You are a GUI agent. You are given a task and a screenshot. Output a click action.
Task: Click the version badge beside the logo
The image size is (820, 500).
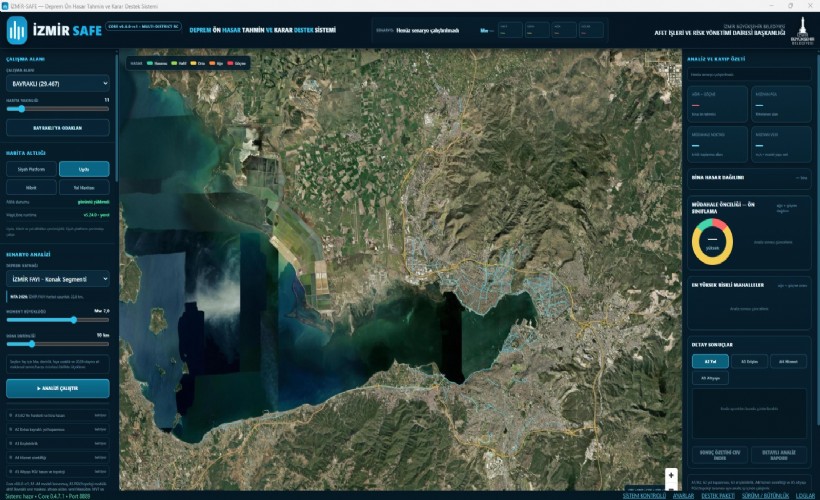pyautogui.click(x=144, y=26)
